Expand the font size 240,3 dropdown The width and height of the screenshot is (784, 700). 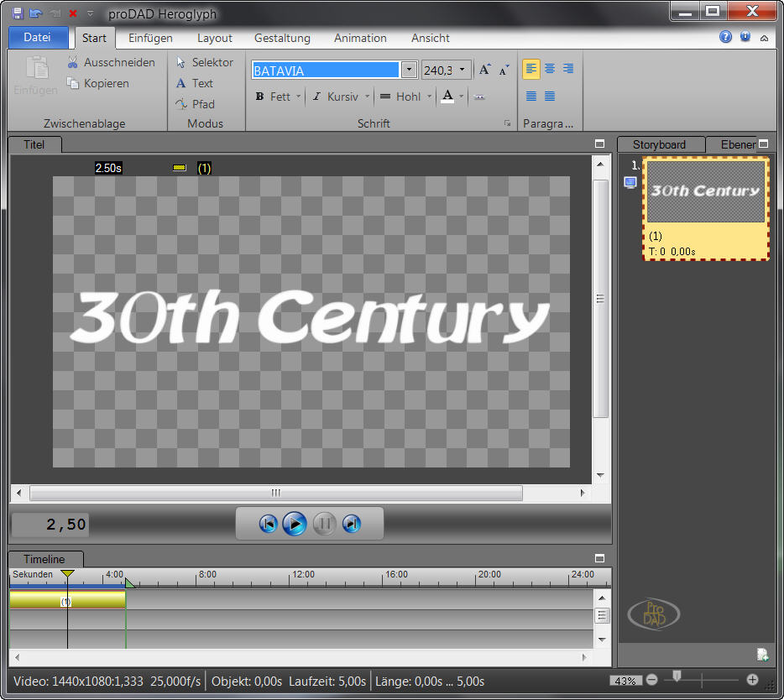point(463,71)
